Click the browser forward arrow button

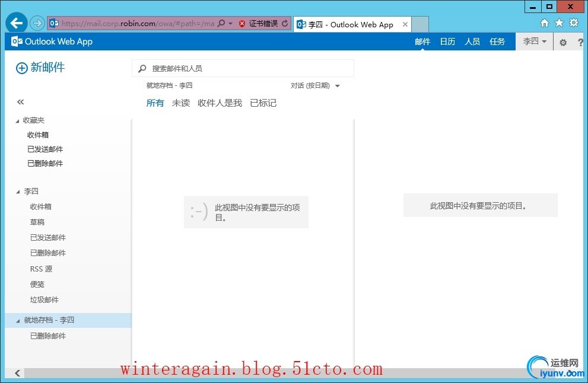coord(37,23)
